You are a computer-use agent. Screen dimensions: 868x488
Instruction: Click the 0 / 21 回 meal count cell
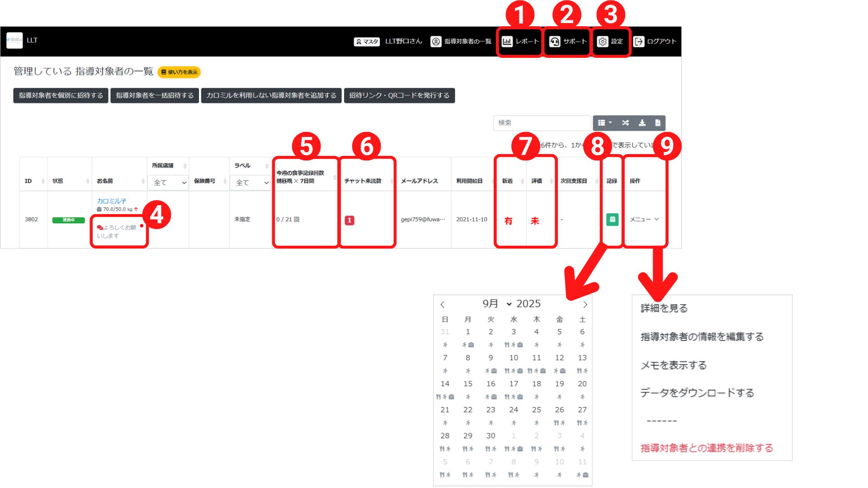(x=288, y=219)
